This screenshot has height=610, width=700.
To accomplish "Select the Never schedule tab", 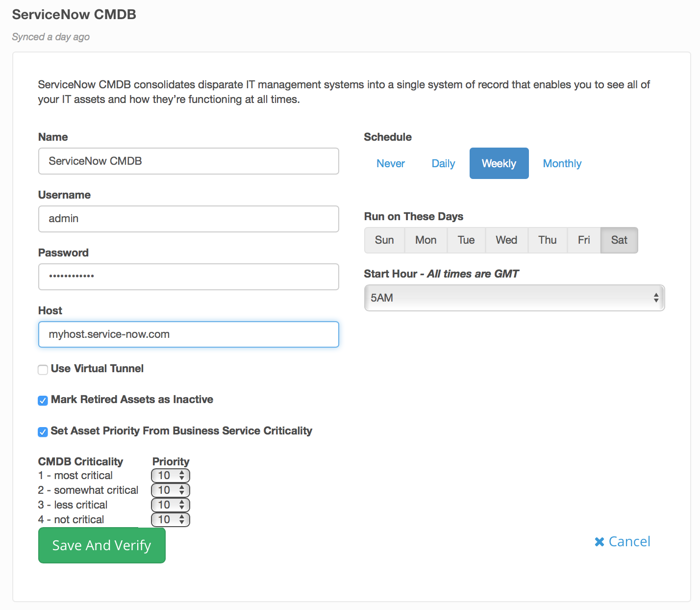I will [x=391, y=163].
